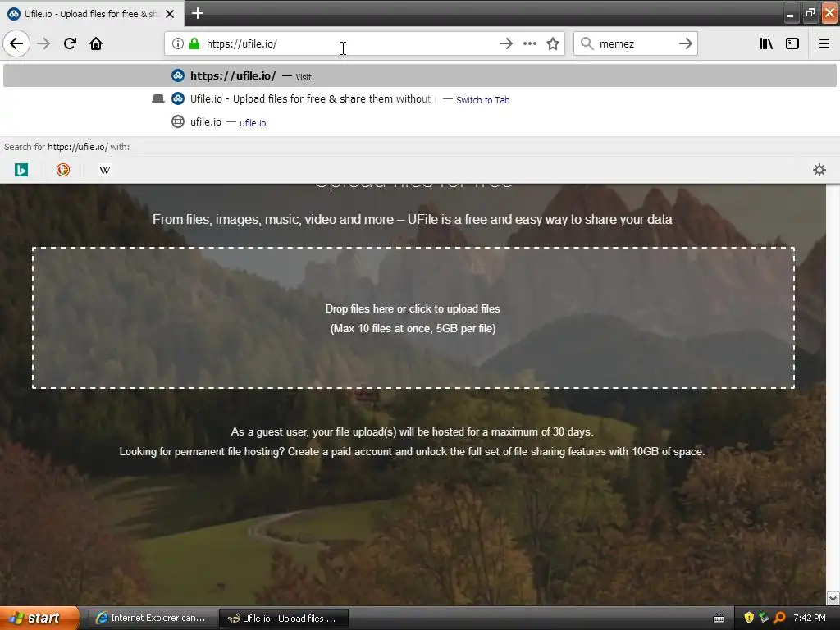Click the forward navigation arrow

coord(43,43)
